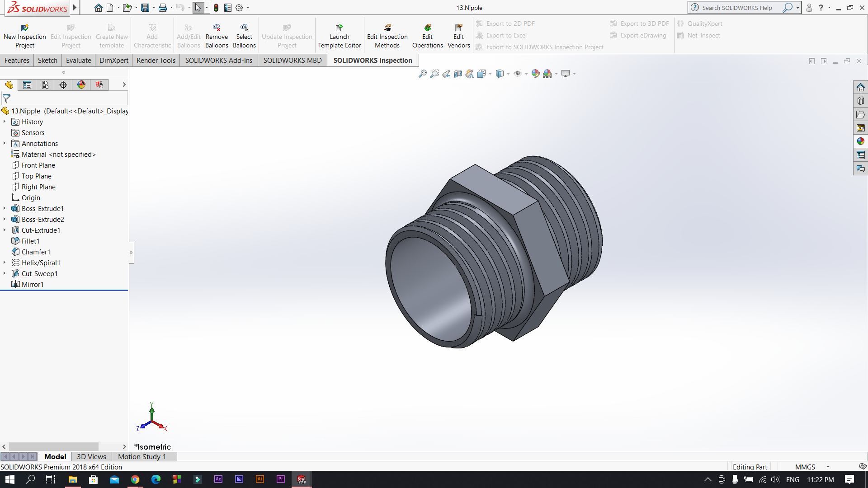This screenshot has width=868, height=488.
Task: Expand the Helix/Spiral1 feature
Action: point(5,263)
